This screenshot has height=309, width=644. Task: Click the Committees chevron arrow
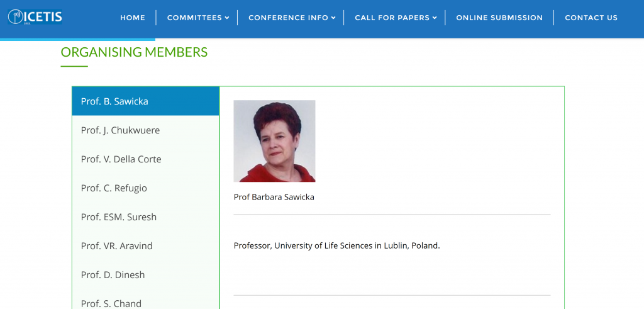pos(226,18)
